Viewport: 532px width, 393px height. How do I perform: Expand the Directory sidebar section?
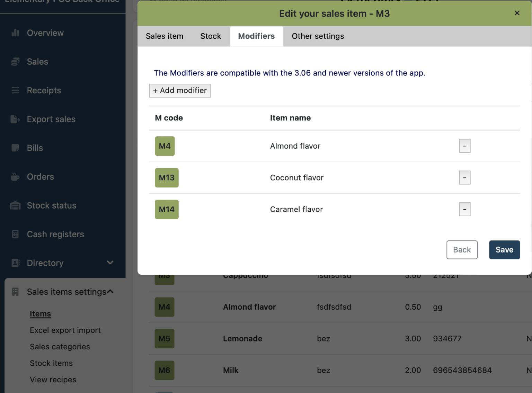click(110, 263)
